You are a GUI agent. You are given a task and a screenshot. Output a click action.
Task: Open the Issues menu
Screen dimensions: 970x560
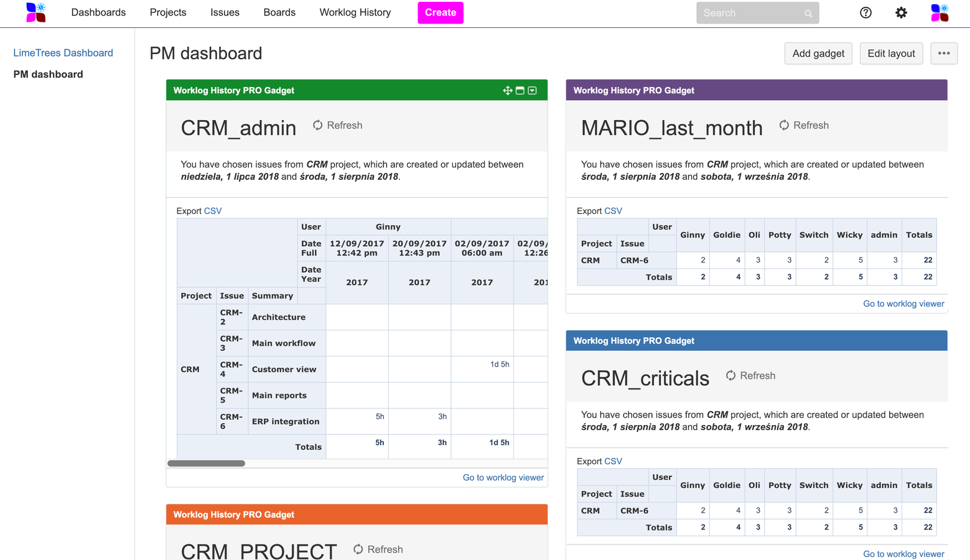point(225,12)
